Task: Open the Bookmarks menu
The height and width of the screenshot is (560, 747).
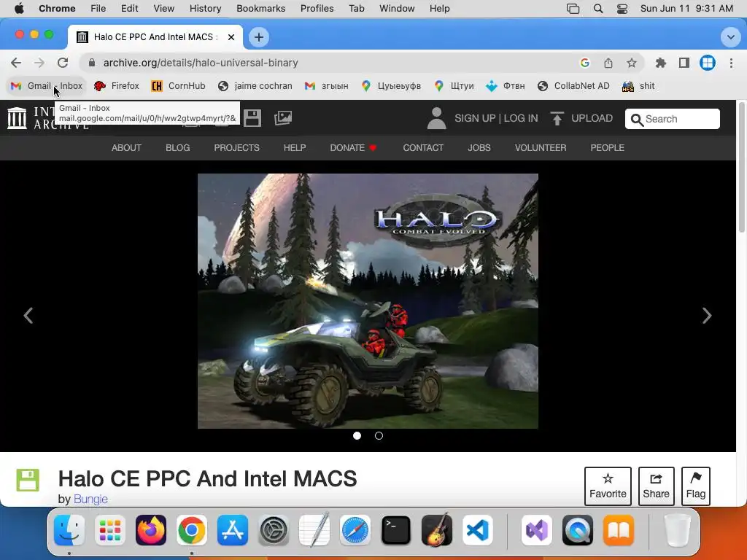Action: tap(260, 9)
